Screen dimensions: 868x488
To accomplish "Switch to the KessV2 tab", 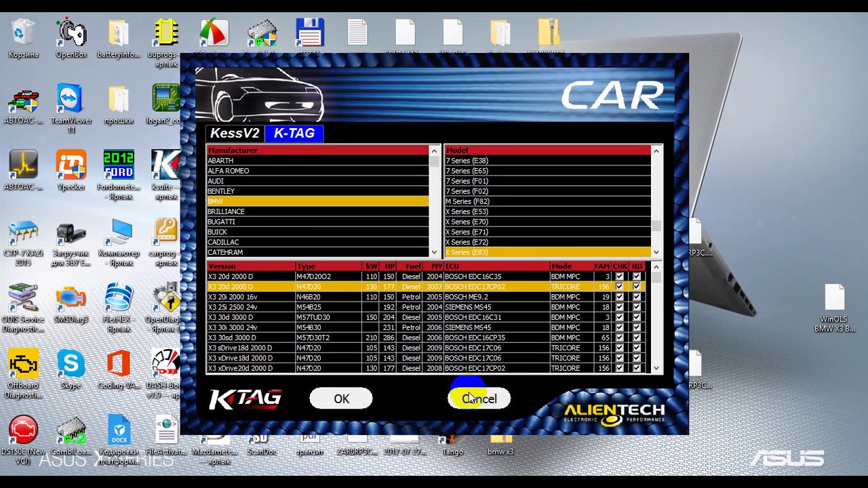I will 235,134.
